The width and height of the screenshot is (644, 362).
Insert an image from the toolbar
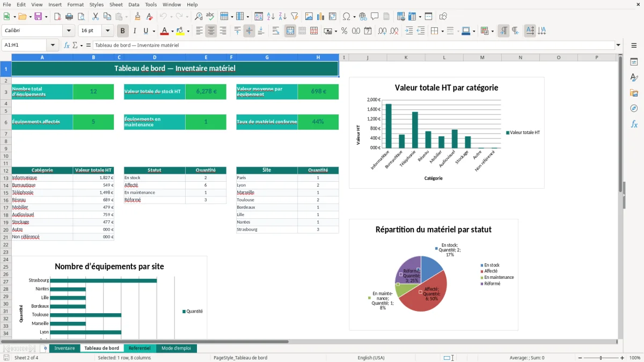(x=309, y=17)
